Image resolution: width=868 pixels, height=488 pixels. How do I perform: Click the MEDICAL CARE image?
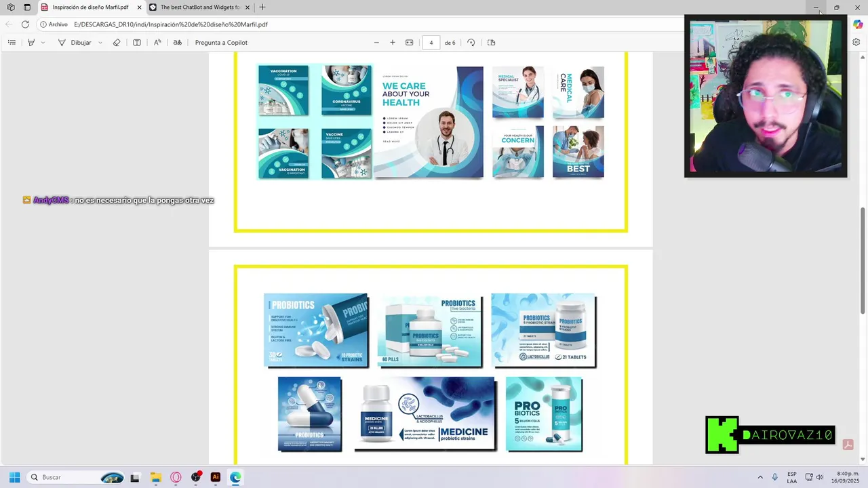[x=578, y=92]
